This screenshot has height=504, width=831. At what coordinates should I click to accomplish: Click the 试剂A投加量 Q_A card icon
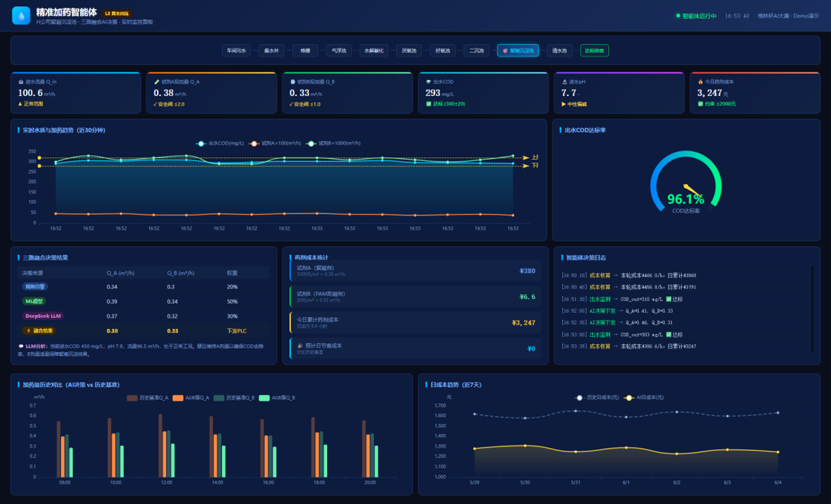click(x=156, y=82)
